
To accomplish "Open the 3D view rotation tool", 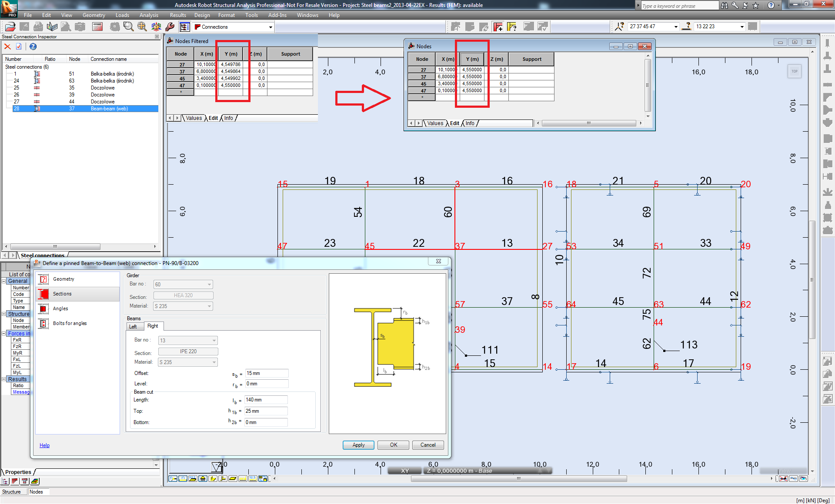I will click(x=157, y=26).
